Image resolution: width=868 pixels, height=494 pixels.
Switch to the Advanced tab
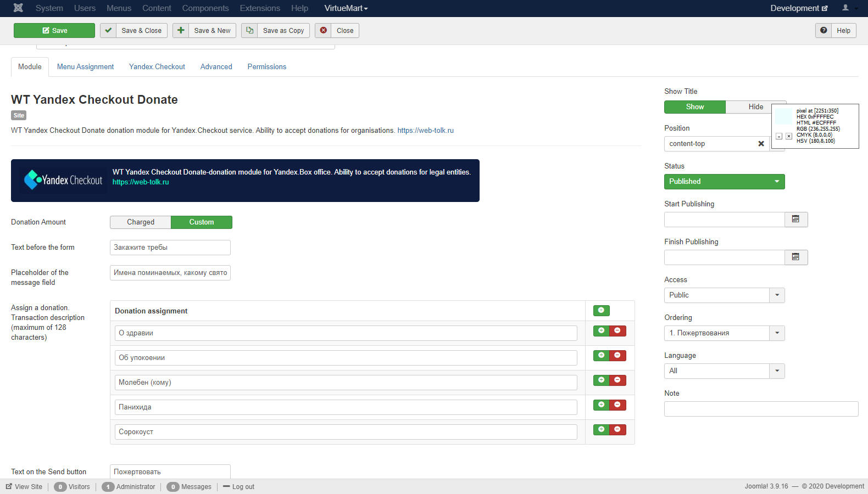coord(216,67)
